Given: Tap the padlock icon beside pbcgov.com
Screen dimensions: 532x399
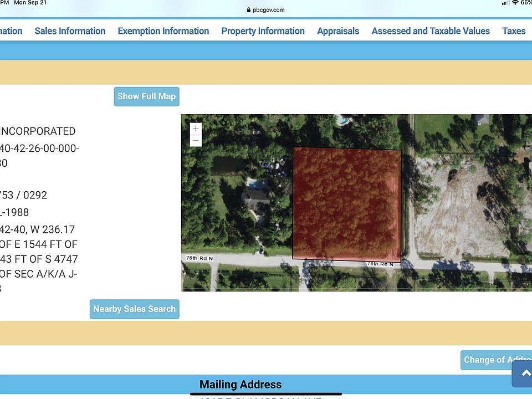Looking at the screenshot, I should point(248,10).
